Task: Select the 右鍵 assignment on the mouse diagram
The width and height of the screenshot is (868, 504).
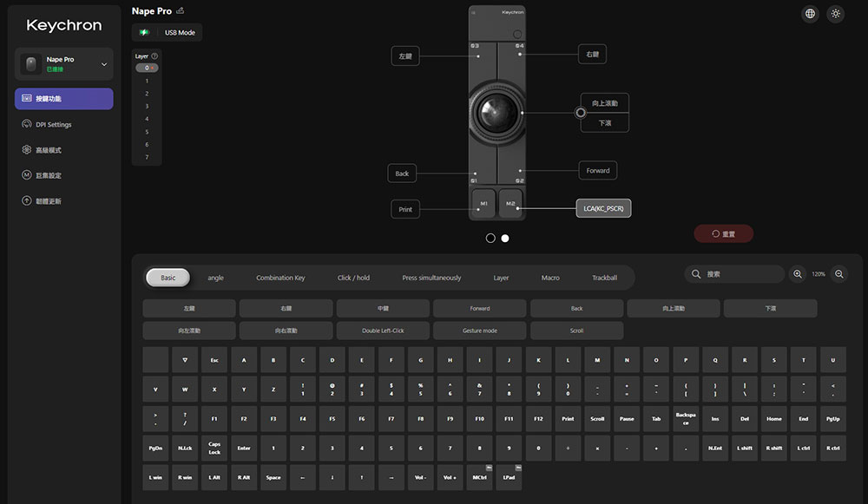Action: click(592, 54)
